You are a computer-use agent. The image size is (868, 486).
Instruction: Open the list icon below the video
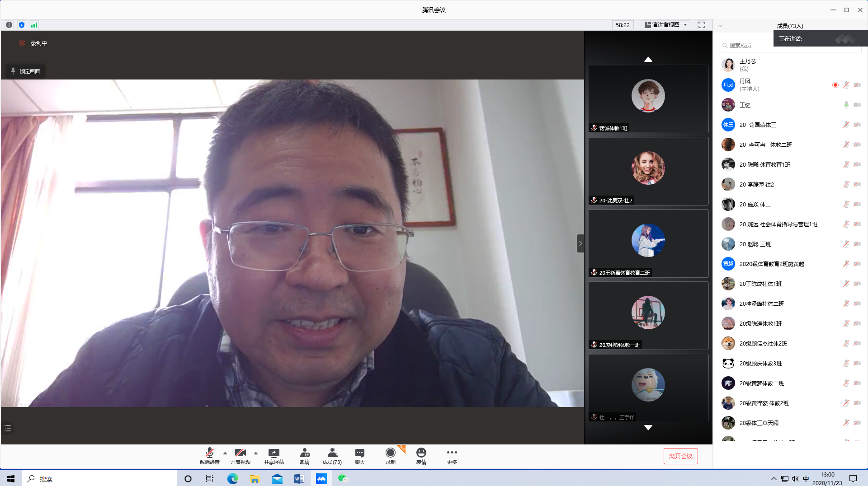click(x=8, y=428)
